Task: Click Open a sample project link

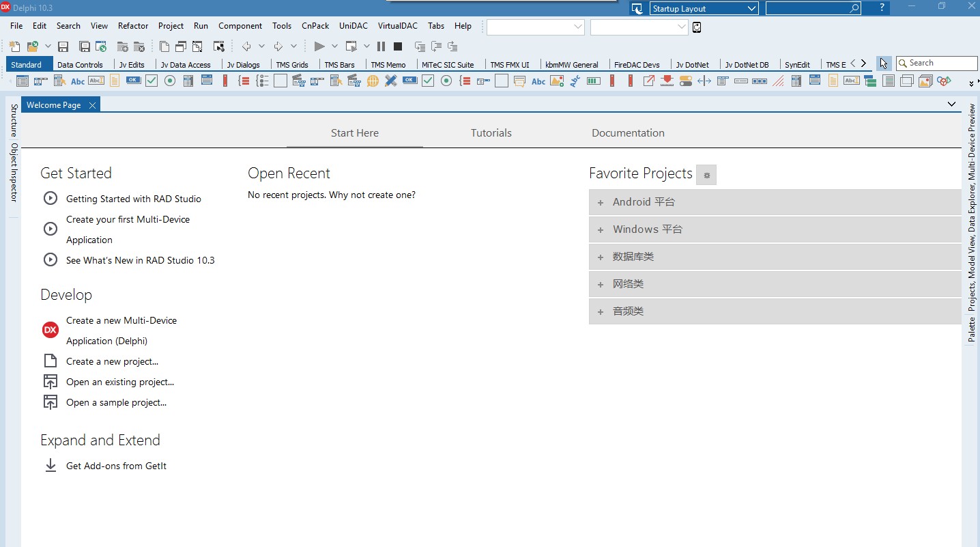Action: (x=116, y=402)
